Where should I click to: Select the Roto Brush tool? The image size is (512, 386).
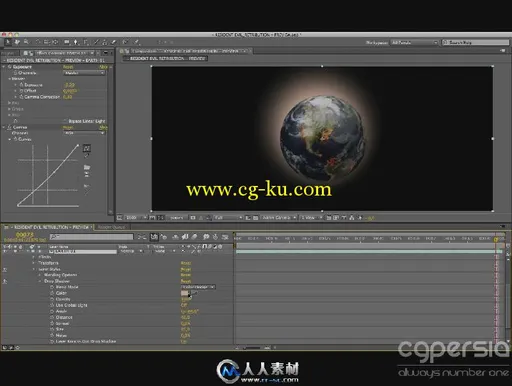click(x=125, y=42)
